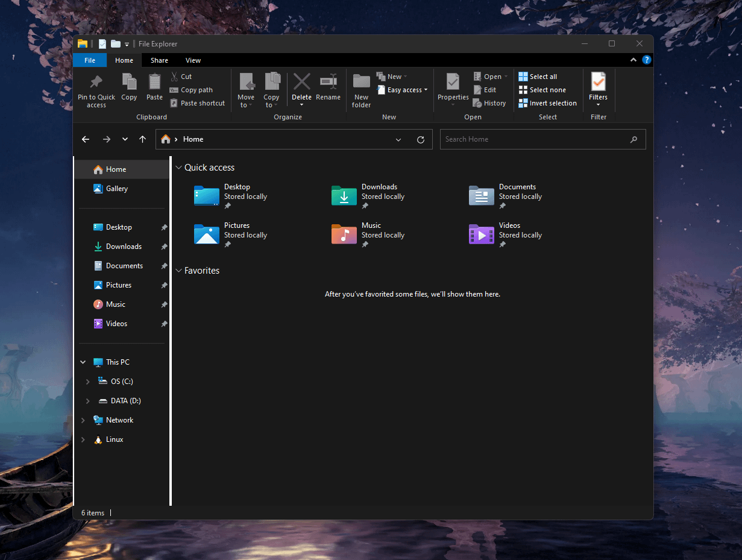Click Invert selection in the ribbon
This screenshot has width=742, height=560.
pos(547,103)
